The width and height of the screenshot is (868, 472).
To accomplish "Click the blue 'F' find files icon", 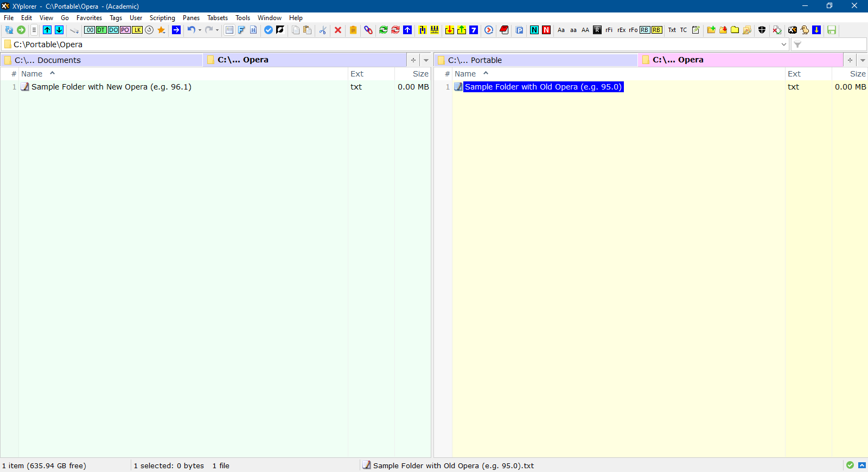I will click(241, 30).
